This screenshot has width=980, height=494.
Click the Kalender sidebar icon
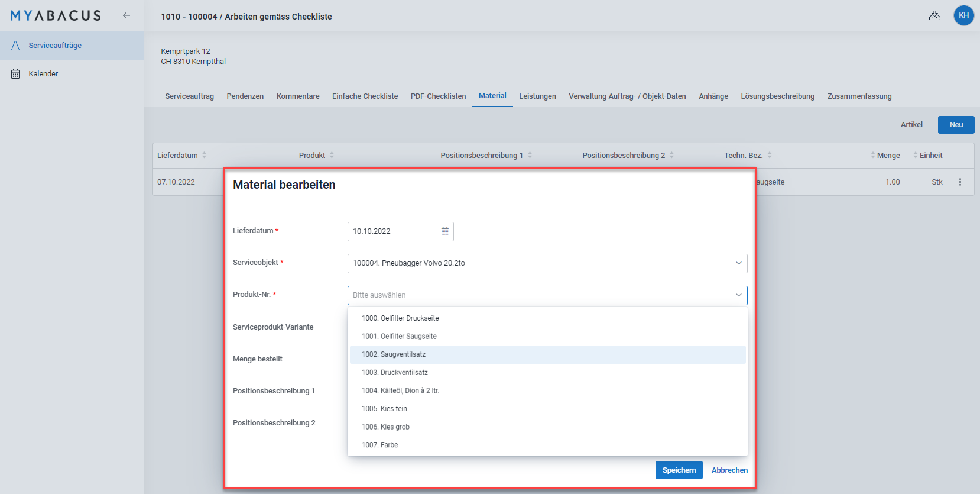[15, 74]
